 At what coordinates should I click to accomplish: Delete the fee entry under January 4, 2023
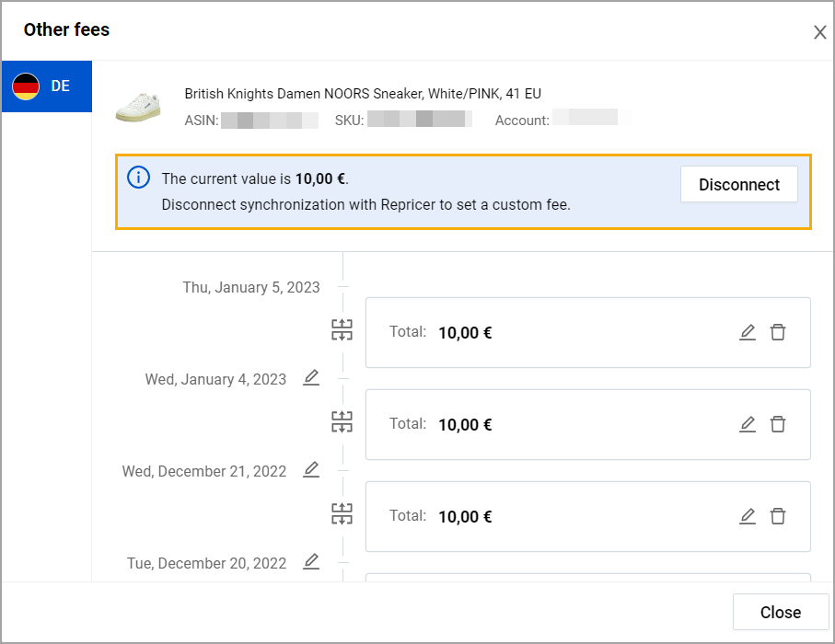pos(778,424)
